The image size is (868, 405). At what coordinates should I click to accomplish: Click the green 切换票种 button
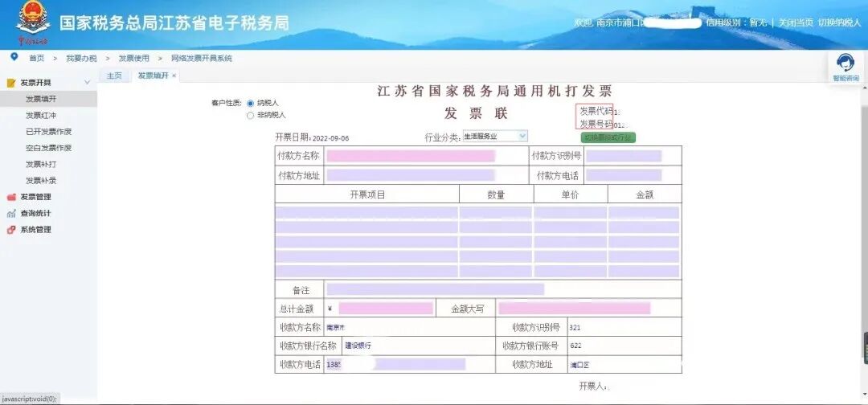[x=608, y=137]
